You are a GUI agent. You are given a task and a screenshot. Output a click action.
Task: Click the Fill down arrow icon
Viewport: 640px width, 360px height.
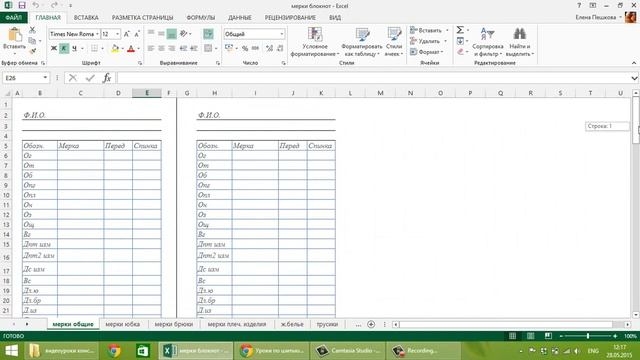tap(460, 41)
